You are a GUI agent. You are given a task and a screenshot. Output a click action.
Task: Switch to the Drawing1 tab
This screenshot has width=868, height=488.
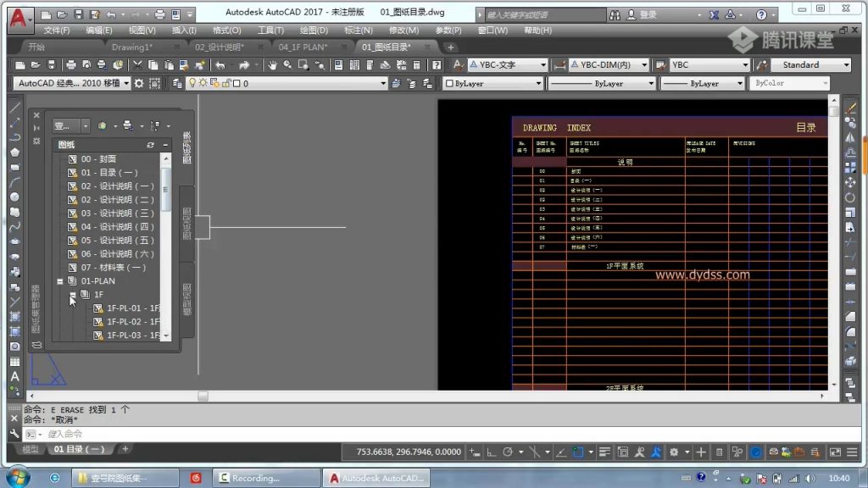click(x=131, y=47)
